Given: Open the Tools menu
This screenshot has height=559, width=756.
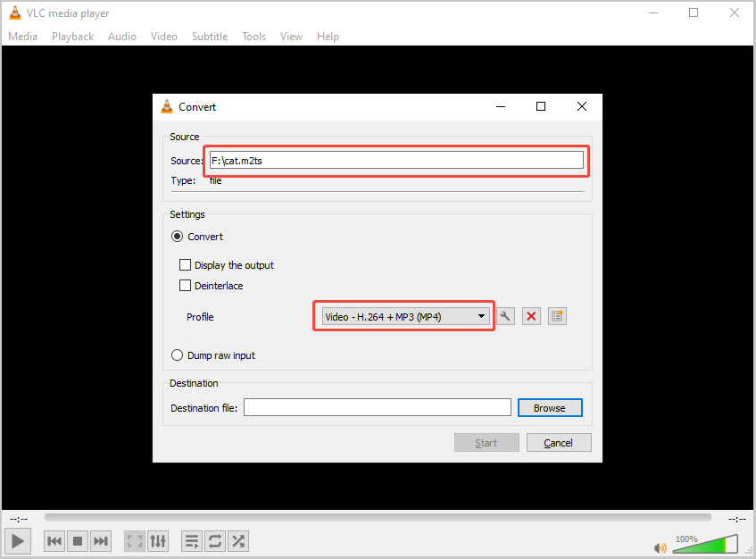Looking at the screenshot, I should 254,37.
